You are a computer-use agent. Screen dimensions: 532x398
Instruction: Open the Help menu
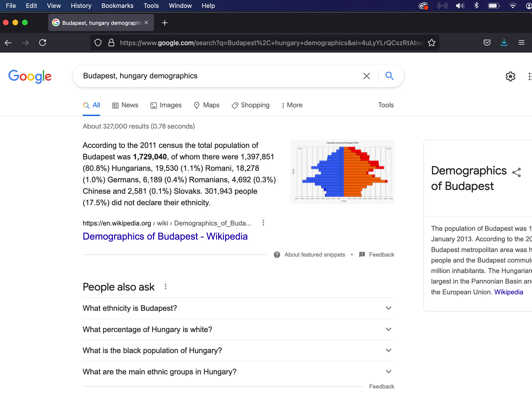tap(208, 6)
